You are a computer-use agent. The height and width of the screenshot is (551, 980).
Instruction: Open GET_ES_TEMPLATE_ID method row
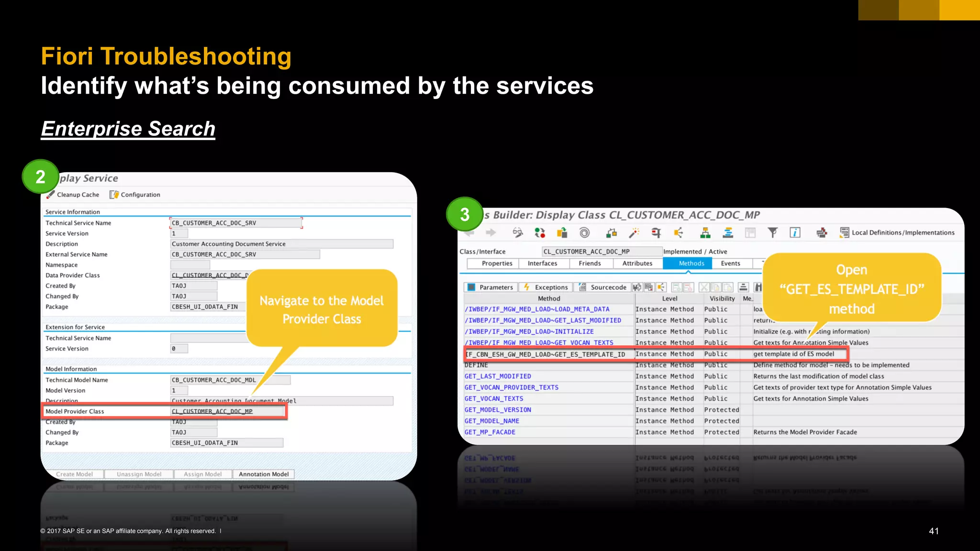(x=546, y=354)
